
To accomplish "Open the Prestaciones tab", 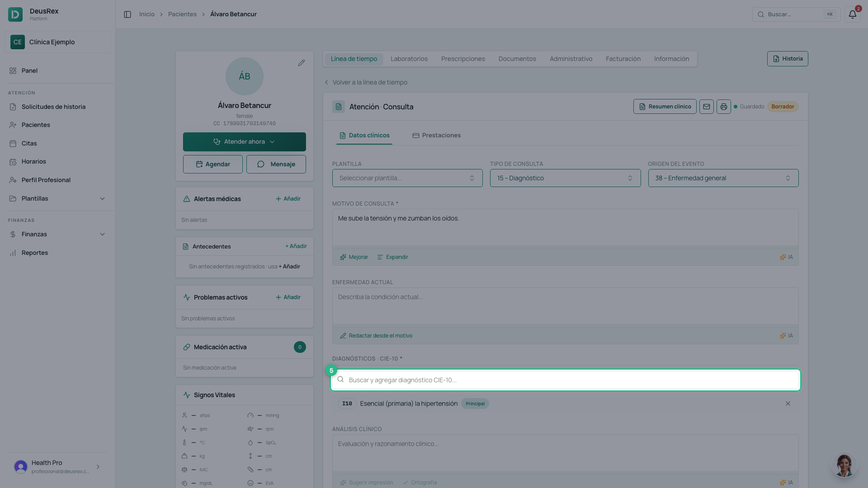I will (x=437, y=135).
